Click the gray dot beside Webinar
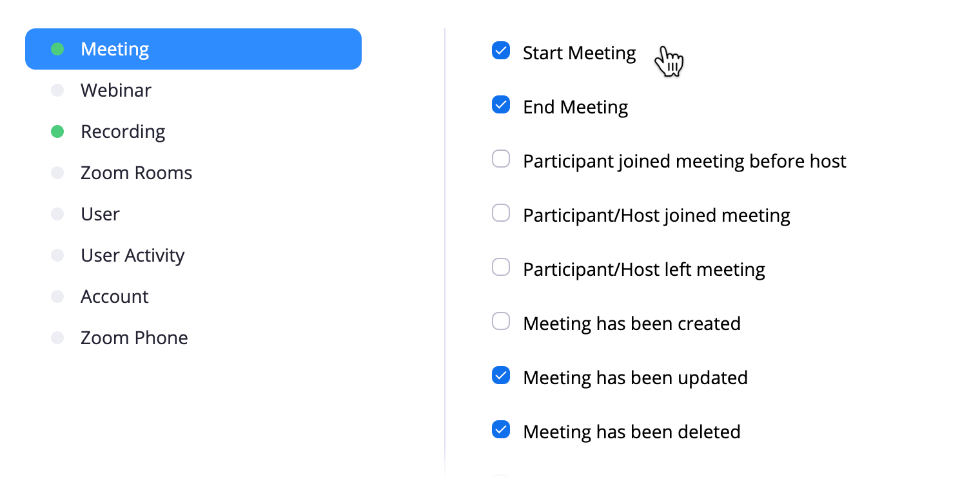The width and height of the screenshot is (980, 495). 57,90
